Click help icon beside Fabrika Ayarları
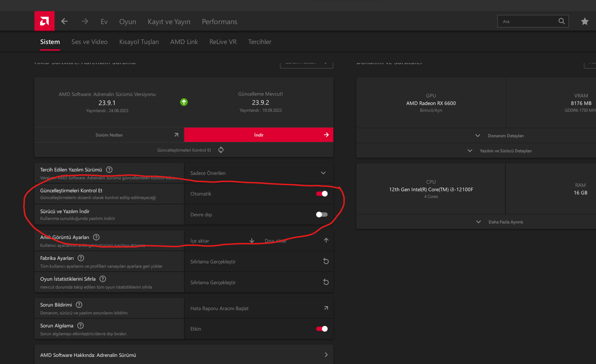596x364 pixels. coord(81,258)
